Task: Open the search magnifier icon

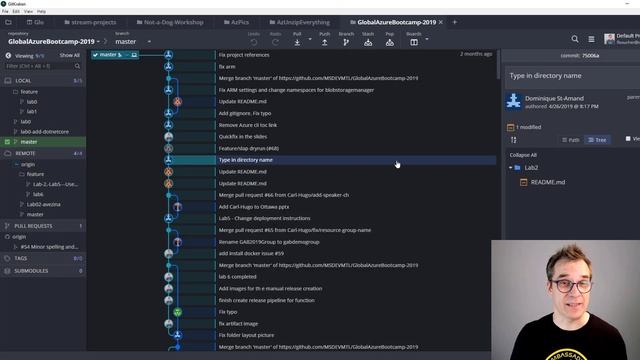Action: pyautogui.click(x=575, y=39)
